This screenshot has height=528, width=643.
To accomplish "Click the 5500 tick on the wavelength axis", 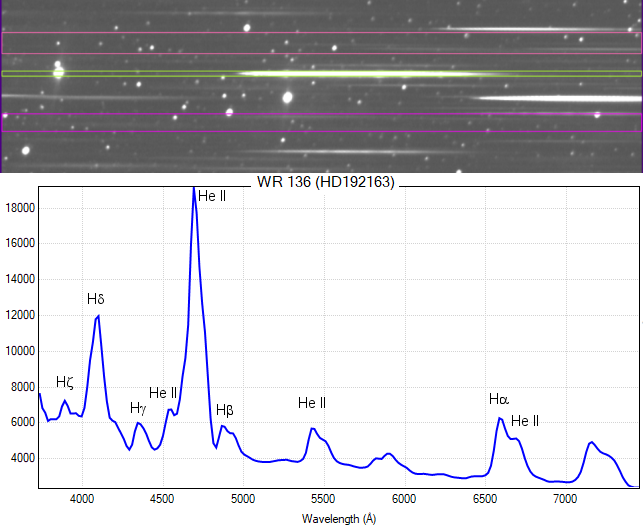I will click(324, 498).
